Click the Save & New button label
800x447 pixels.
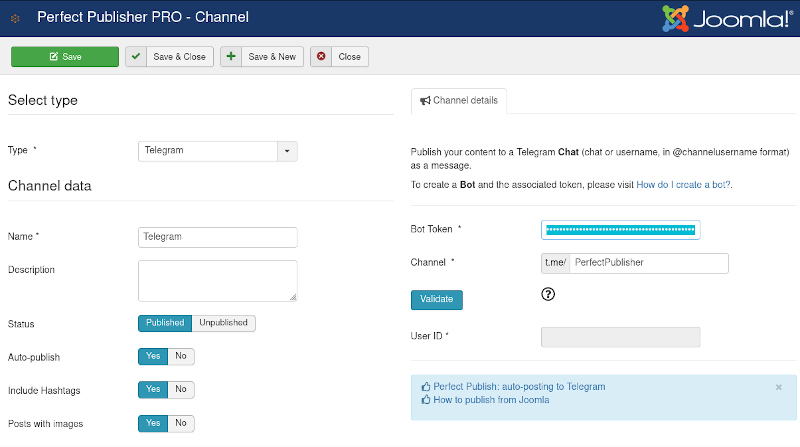272,57
